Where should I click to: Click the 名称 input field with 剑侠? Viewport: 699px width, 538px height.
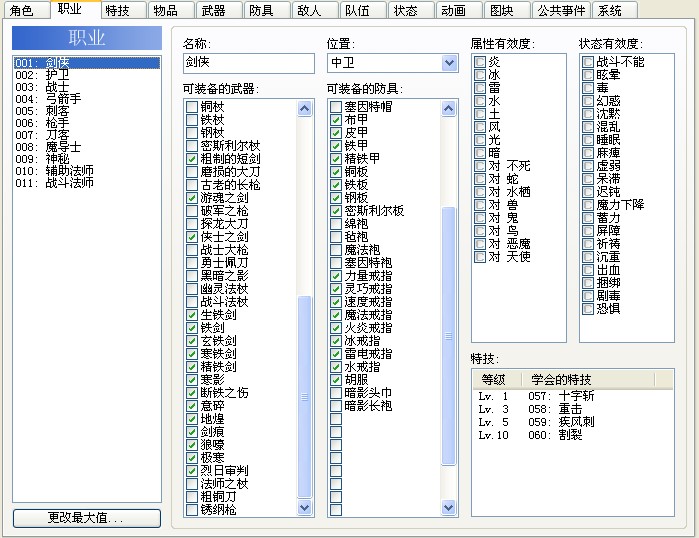pos(249,63)
